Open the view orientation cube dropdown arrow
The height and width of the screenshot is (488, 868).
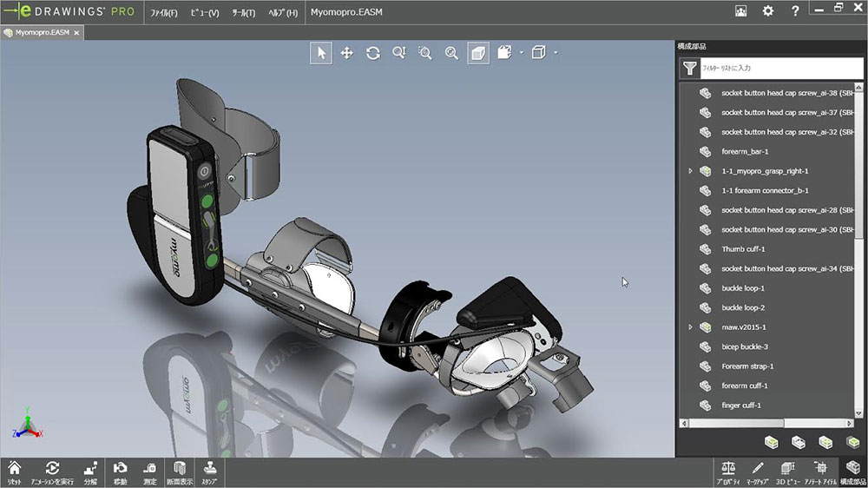click(x=555, y=53)
